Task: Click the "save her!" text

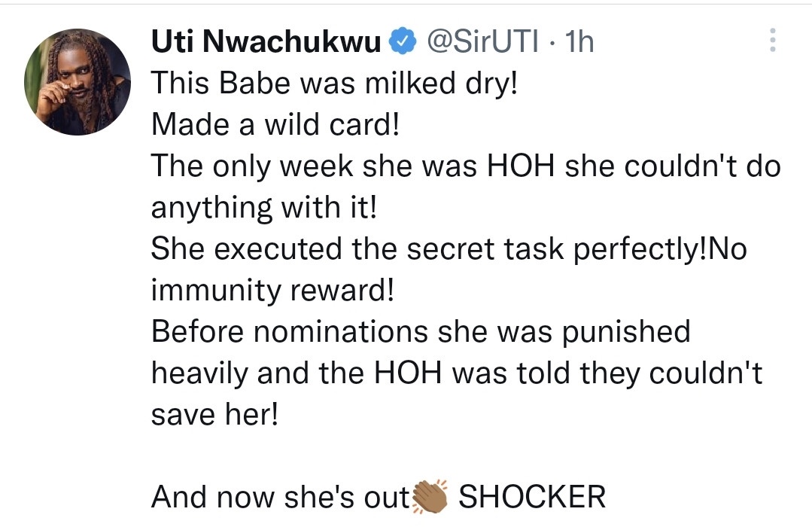Action: coord(214,415)
